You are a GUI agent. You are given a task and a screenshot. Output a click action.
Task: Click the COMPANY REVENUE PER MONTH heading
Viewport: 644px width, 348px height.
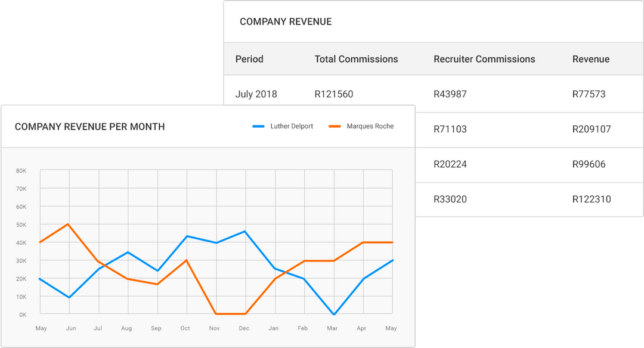point(88,127)
